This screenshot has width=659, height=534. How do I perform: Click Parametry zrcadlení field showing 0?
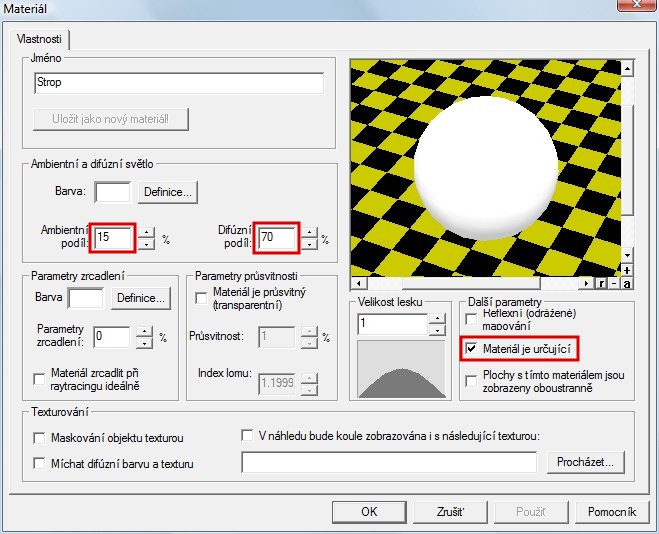click(112, 337)
